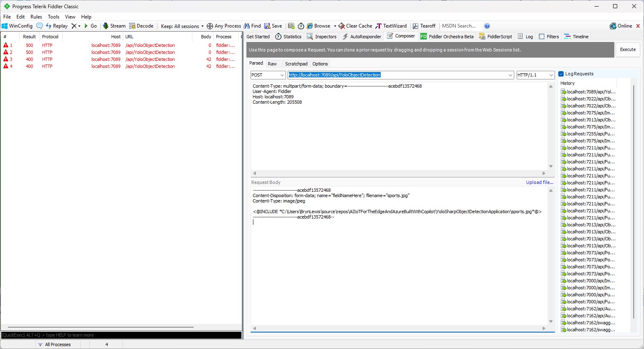Replay the selected sessions
Image resolution: width=644 pixels, height=349 pixels.
(56, 26)
